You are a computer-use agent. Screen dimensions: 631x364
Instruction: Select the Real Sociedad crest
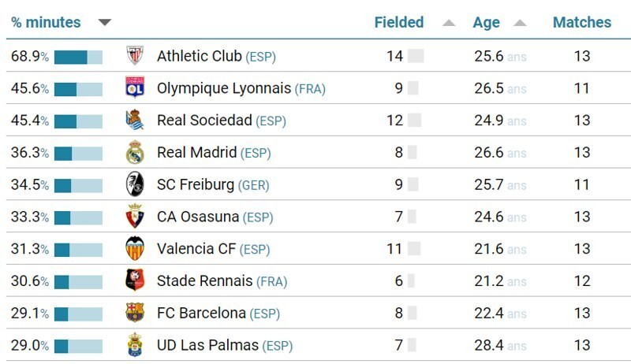click(135, 120)
